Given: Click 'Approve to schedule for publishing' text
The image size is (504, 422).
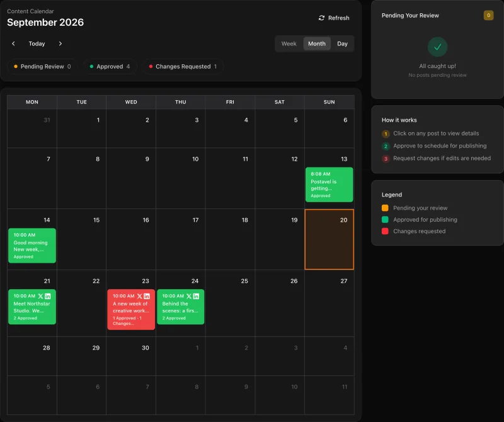Looking at the screenshot, I should pyautogui.click(x=440, y=146).
